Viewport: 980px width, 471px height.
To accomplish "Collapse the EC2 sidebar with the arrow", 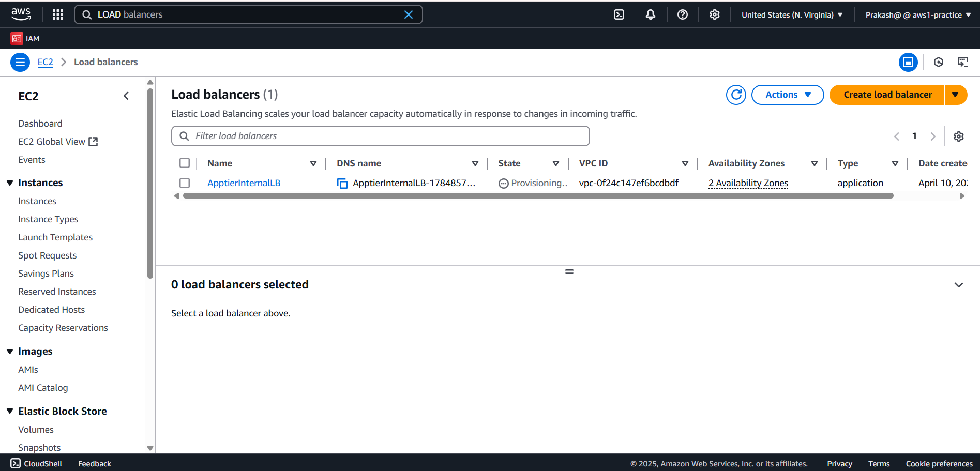I will click(x=126, y=96).
